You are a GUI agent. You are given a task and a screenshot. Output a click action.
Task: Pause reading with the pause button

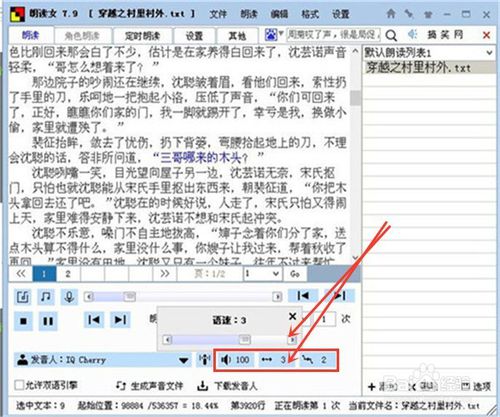point(48,321)
